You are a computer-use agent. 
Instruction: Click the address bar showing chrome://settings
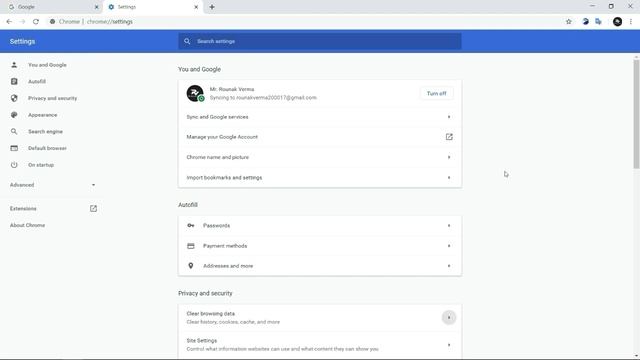point(302,22)
